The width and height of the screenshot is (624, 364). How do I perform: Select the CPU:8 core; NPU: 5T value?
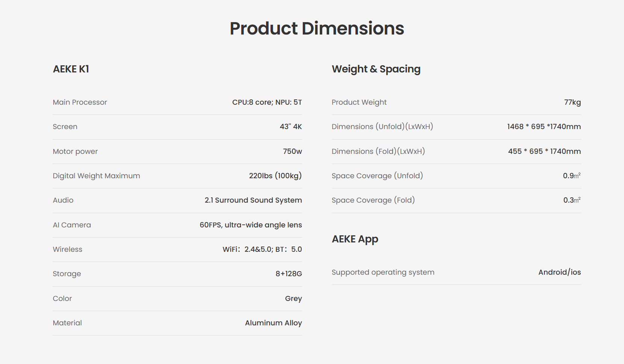coord(267,102)
